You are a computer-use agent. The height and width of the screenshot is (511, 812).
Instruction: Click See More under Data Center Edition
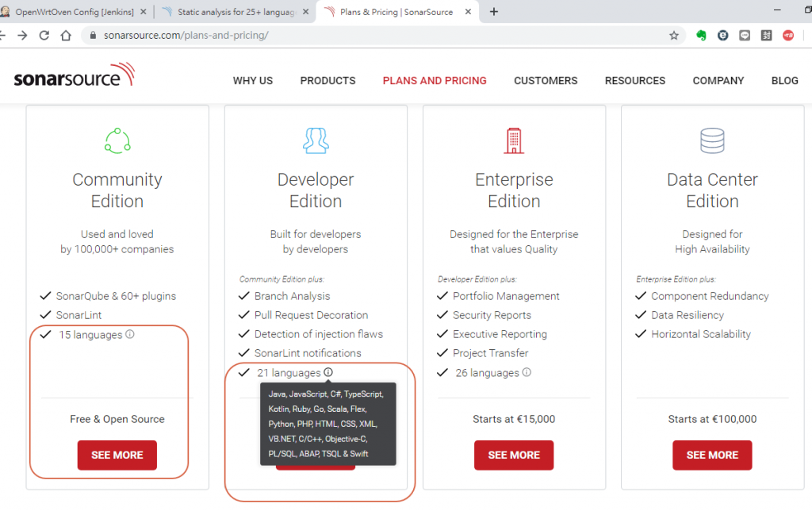pos(712,455)
